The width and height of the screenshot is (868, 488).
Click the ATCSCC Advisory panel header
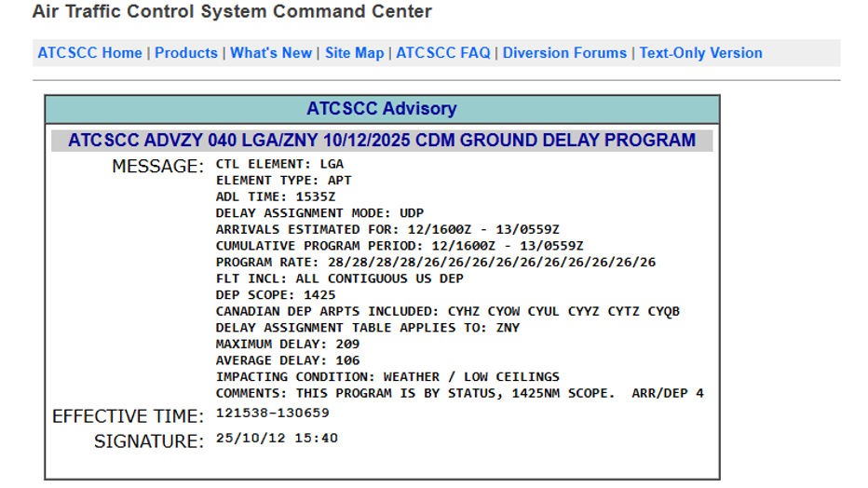pos(382,109)
